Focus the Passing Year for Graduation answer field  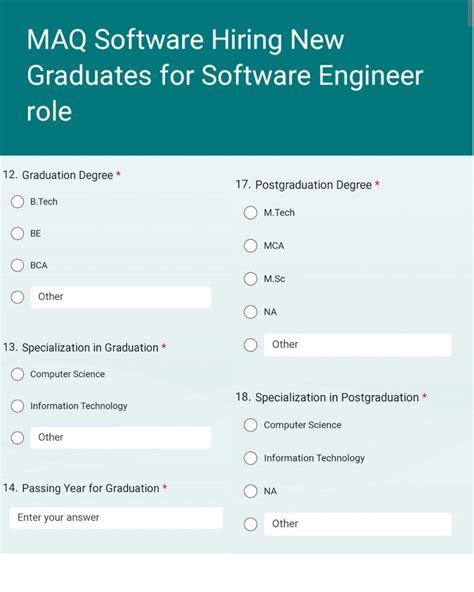click(x=116, y=518)
